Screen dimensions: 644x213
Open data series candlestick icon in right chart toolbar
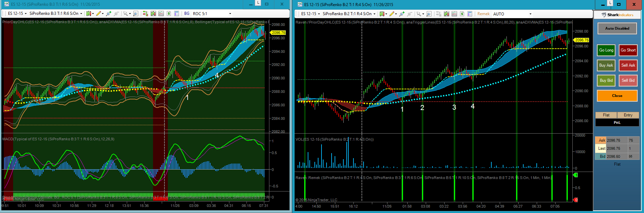pos(447,14)
